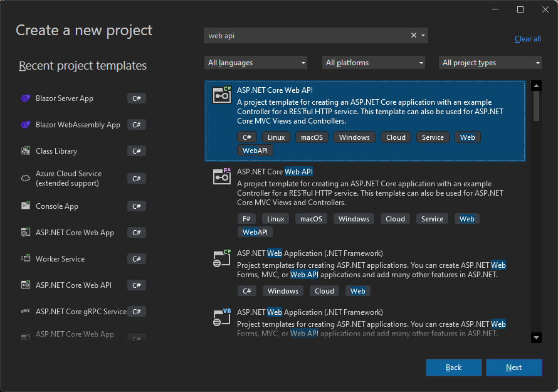Select C# ASP.NET Web Application (.NET Framework) title
This screenshot has width=558, height=392.
[x=310, y=253]
